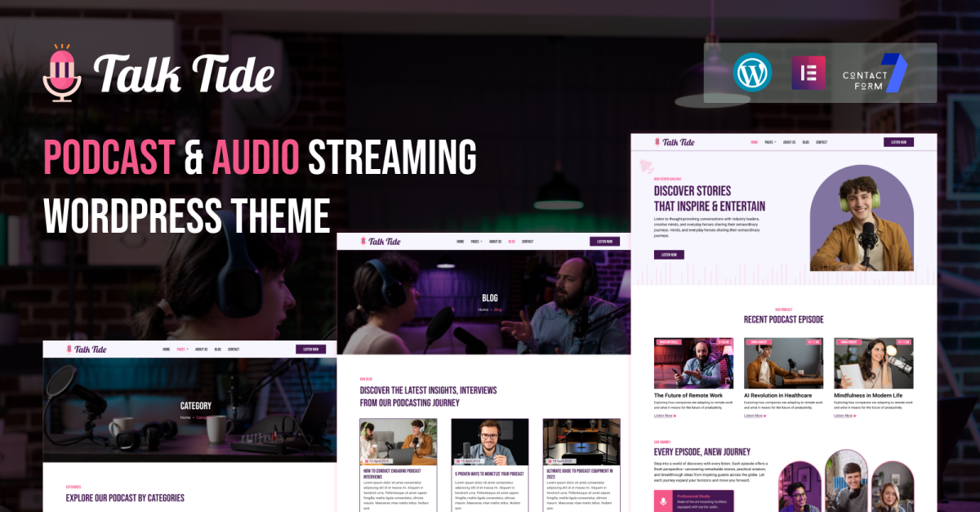Click the Contact Form 7 logo
Image resolution: width=980 pixels, height=512 pixels.
coord(875,73)
